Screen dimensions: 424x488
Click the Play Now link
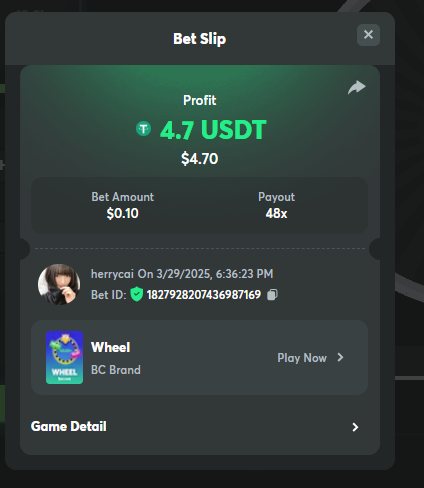[x=302, y=358]
